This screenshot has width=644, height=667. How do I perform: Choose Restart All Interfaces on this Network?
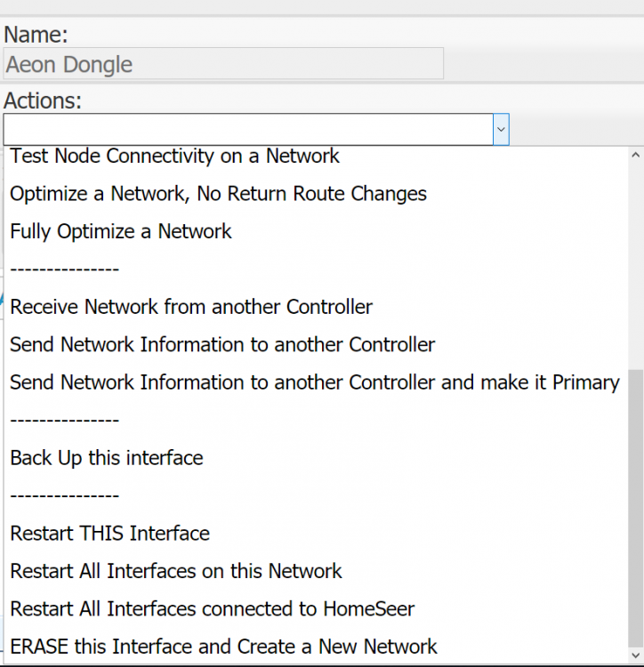[176, 571]
